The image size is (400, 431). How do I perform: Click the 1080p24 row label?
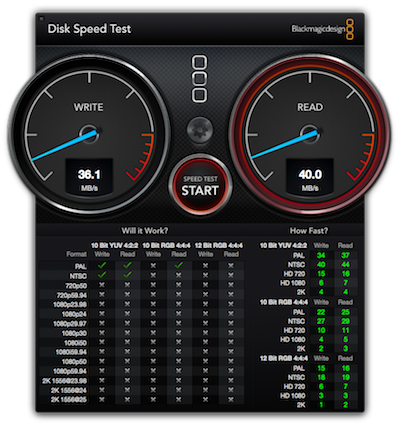pyautogui.click(x=74, y=314)
